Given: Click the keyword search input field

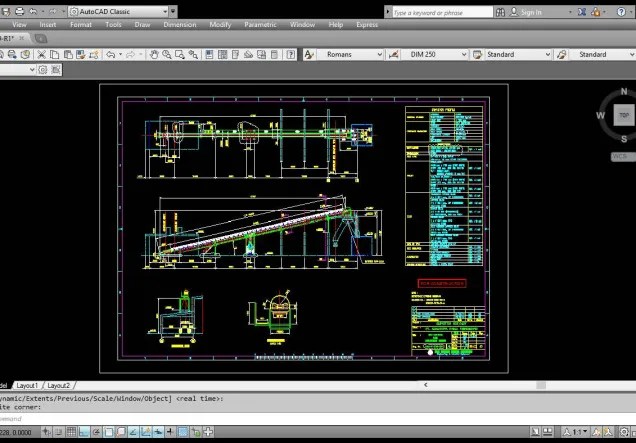Looking at the screenshot, I should [443, 13].
